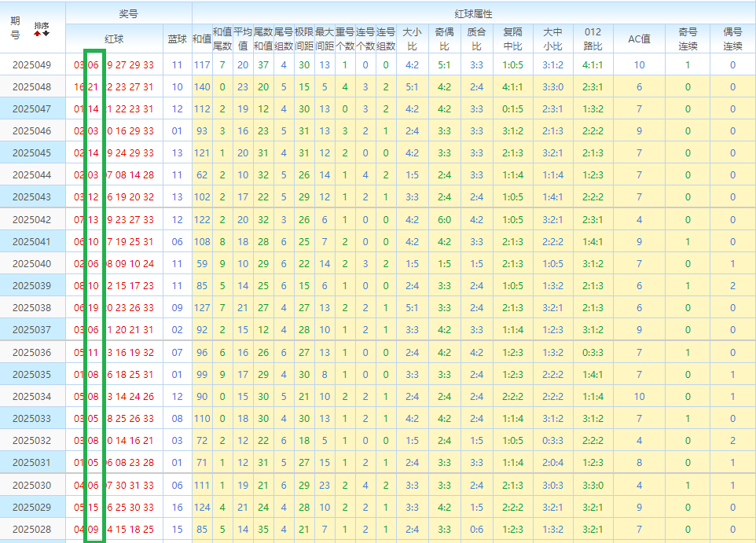Click the 最大间距 column header

tap(325, 39)
